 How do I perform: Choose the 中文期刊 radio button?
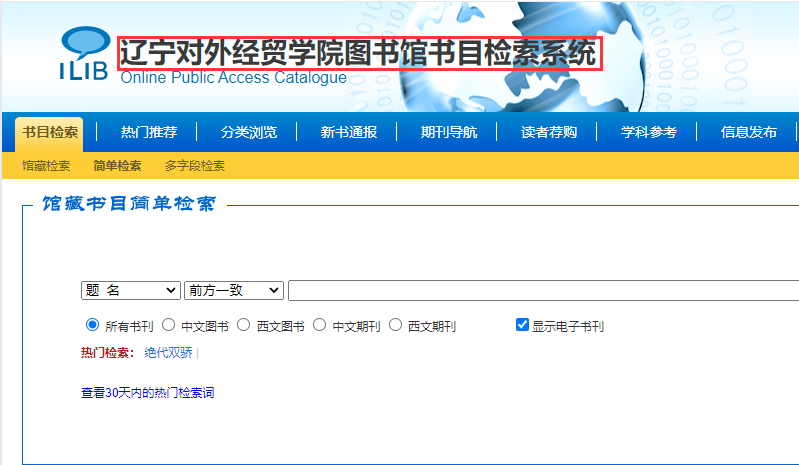319,324
